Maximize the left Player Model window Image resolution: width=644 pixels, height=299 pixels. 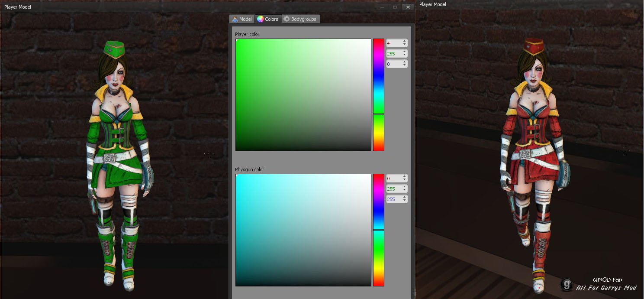pos(395,7)
